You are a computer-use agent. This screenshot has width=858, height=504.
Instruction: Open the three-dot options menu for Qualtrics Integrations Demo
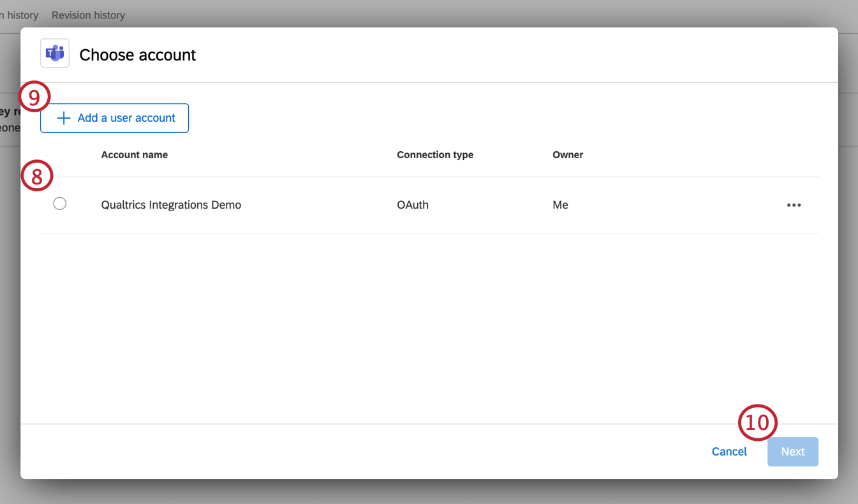(794, 205)
